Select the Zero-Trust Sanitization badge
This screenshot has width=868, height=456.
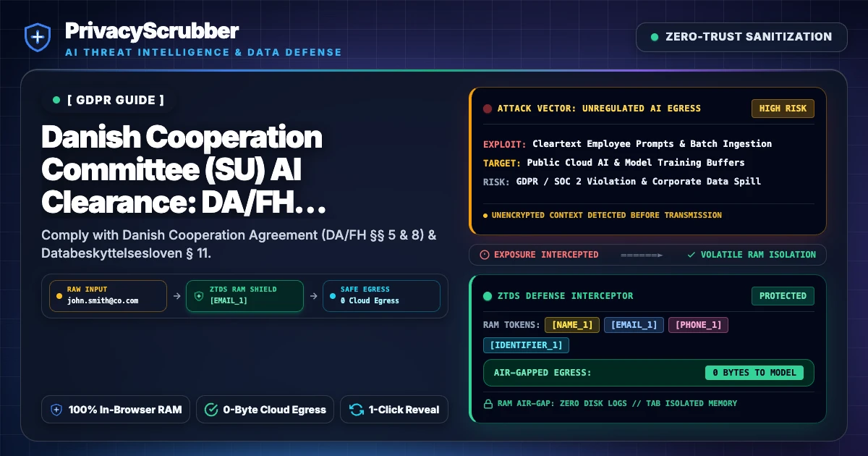741,37
